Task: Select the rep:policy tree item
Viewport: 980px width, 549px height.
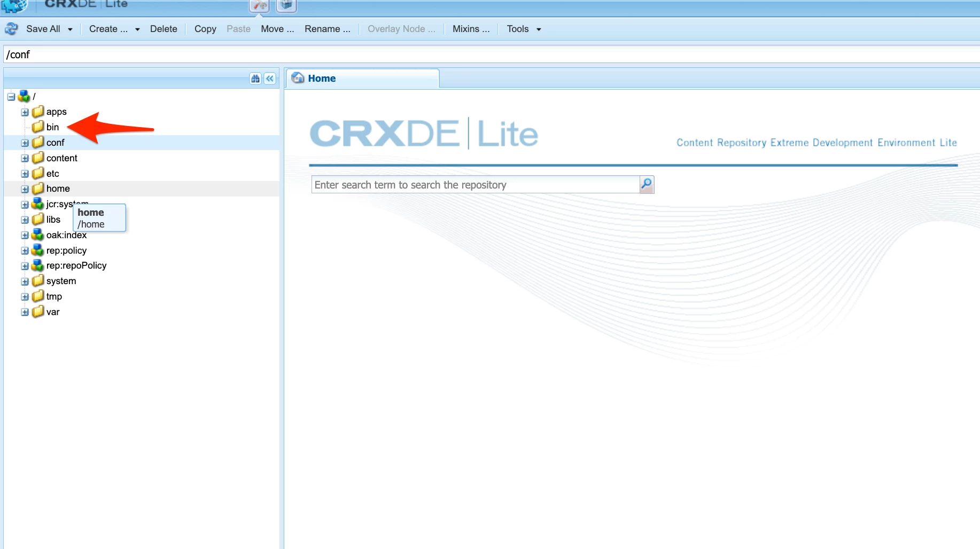Action: point(66,250)
